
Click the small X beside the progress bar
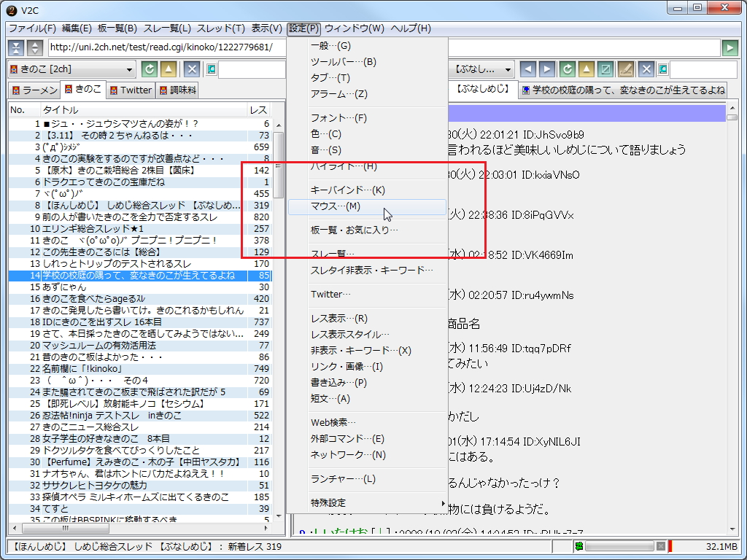tap(660, 545)
